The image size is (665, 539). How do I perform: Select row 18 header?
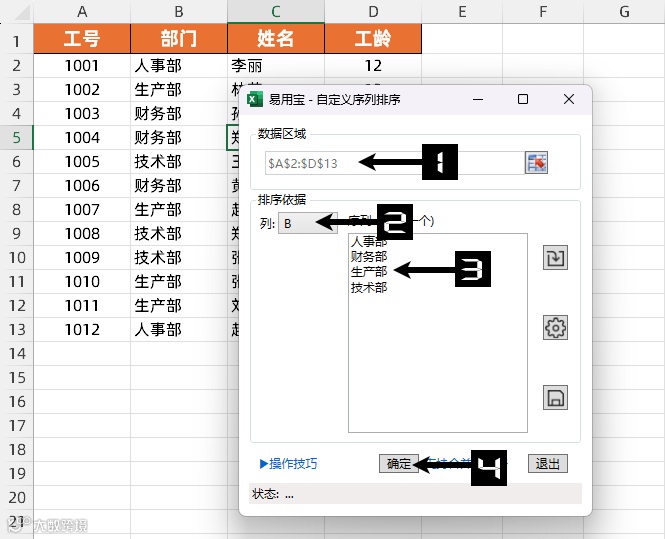tap(17, 449)
